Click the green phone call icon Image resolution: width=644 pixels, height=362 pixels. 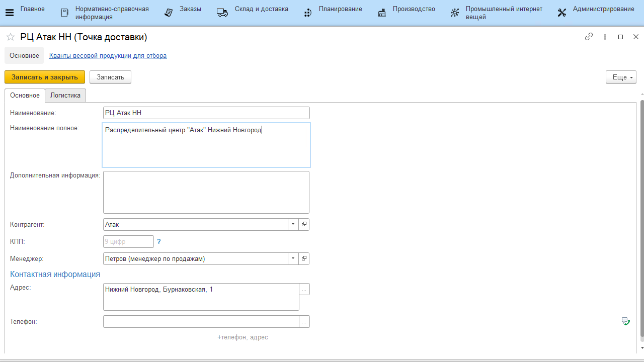point(625,321)
